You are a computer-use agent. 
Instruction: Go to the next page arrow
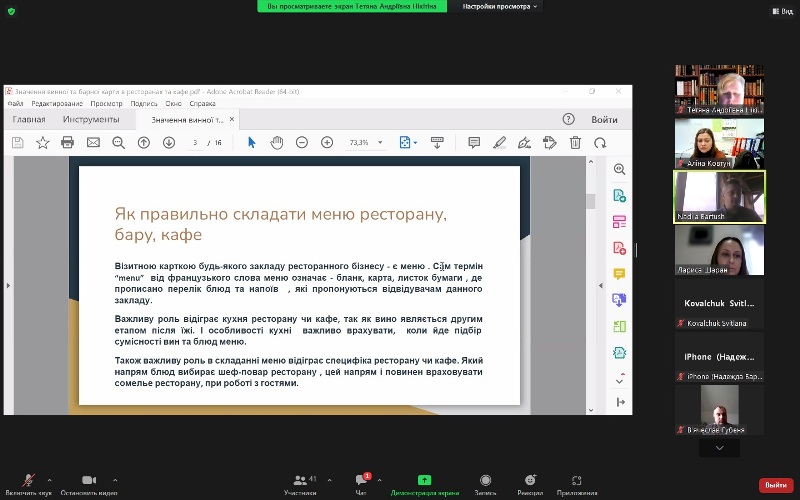coord(169,143)
